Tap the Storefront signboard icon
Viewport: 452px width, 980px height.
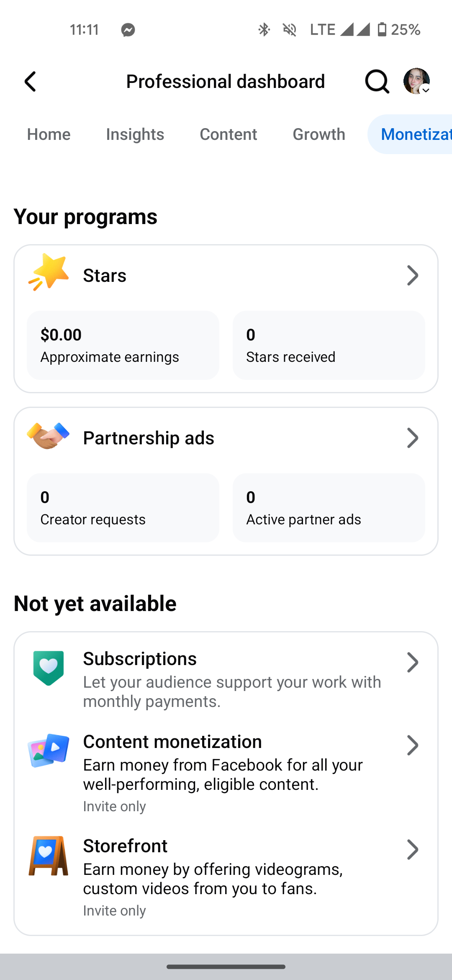(49, 856)
